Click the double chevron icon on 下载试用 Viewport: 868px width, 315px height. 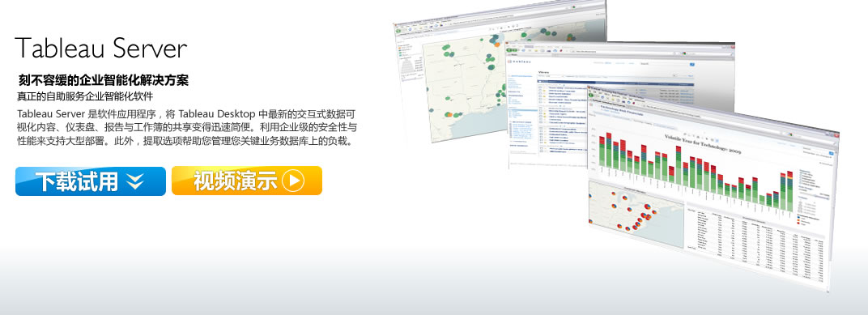tap(134, 181)
